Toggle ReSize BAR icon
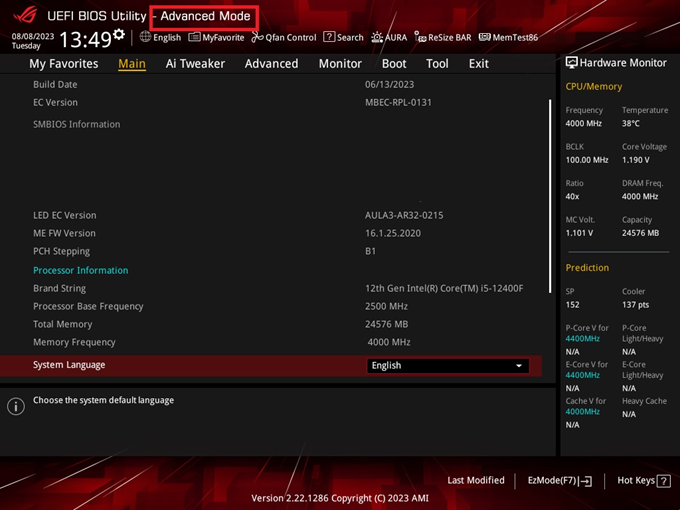Screen dimensions: 680x510 coord(420,37)
